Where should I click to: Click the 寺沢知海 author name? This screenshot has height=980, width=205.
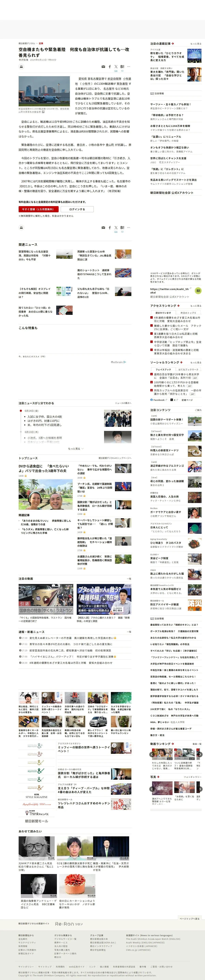coord(24,60)
